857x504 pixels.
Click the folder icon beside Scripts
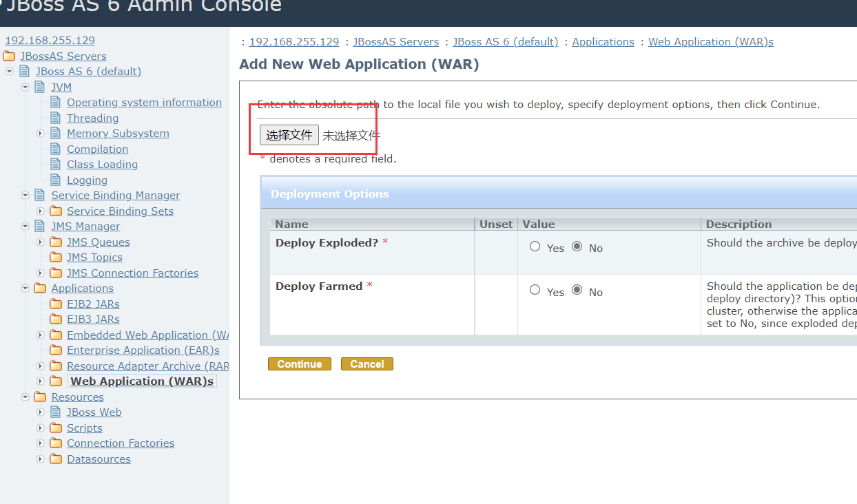pyautogui.click(x=56, y=428)
